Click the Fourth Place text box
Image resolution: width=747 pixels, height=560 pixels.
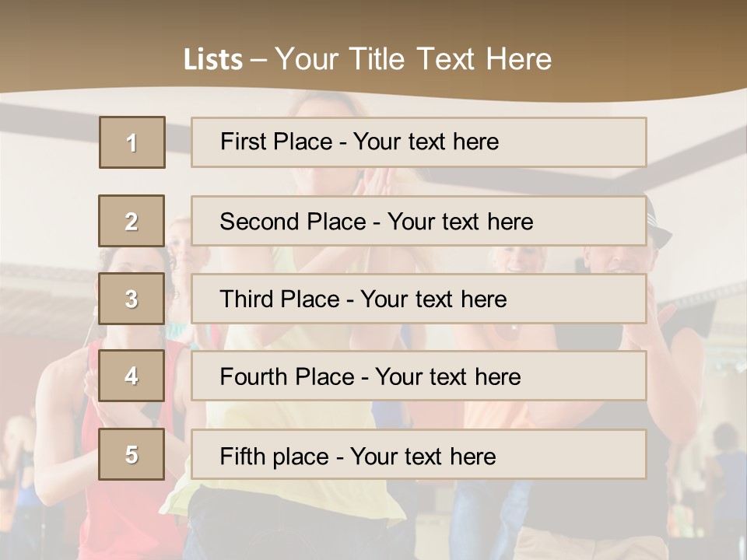pyautogui.click(x=419, y=376)
